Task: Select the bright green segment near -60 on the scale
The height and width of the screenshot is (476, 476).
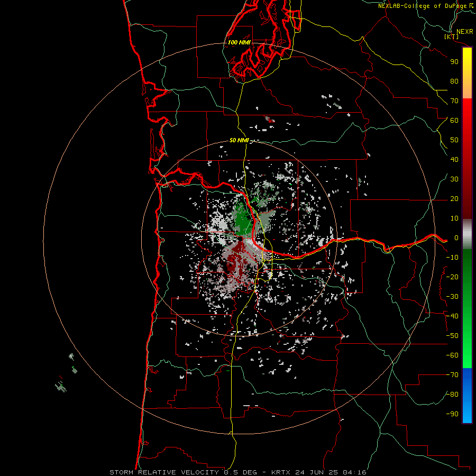Action: (467, 355)
